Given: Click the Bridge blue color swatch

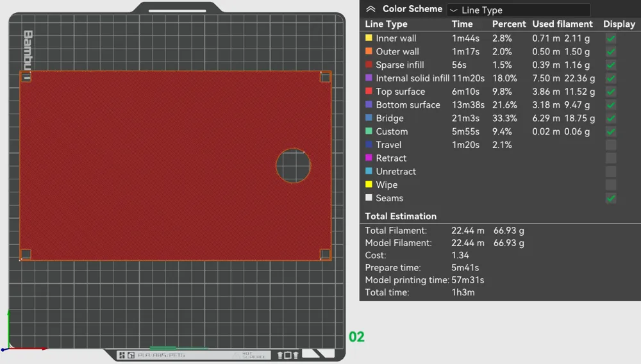Looking at the screenshot, I should [369, 118].
